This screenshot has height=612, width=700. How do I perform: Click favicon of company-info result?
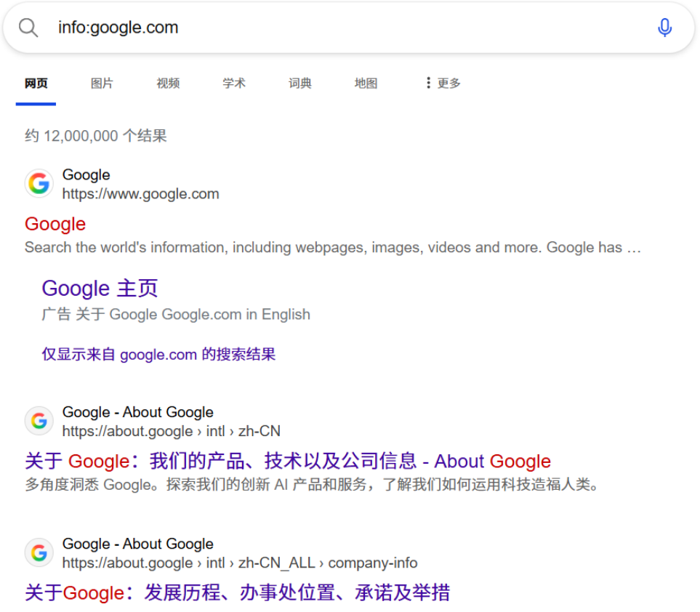coord(39,552)
